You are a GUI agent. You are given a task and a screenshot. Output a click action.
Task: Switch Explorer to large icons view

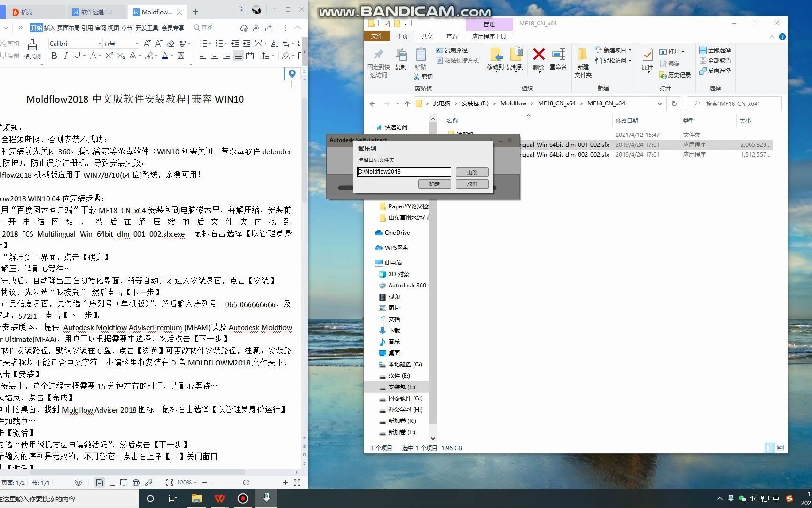click(x=781, y=448)
